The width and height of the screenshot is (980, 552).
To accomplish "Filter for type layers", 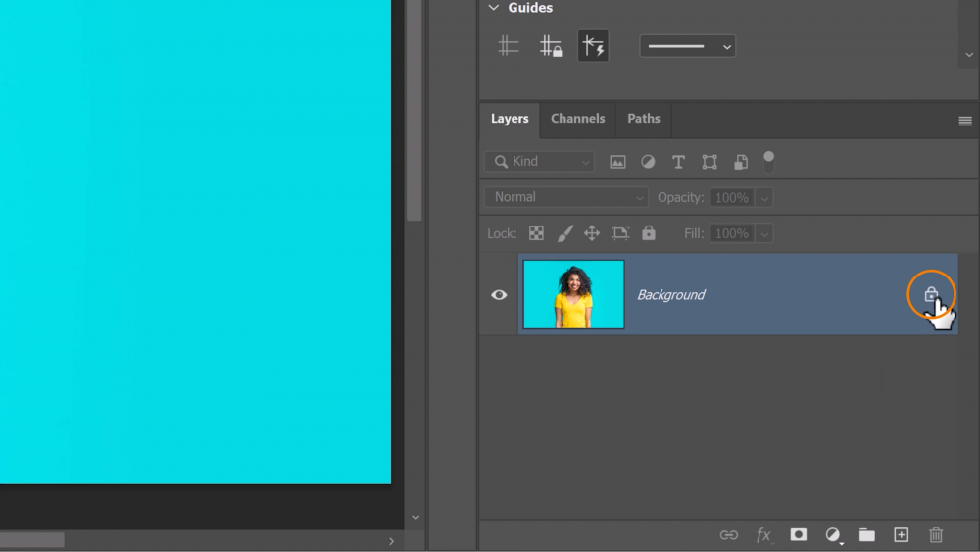I will click(x=678, y=162).
